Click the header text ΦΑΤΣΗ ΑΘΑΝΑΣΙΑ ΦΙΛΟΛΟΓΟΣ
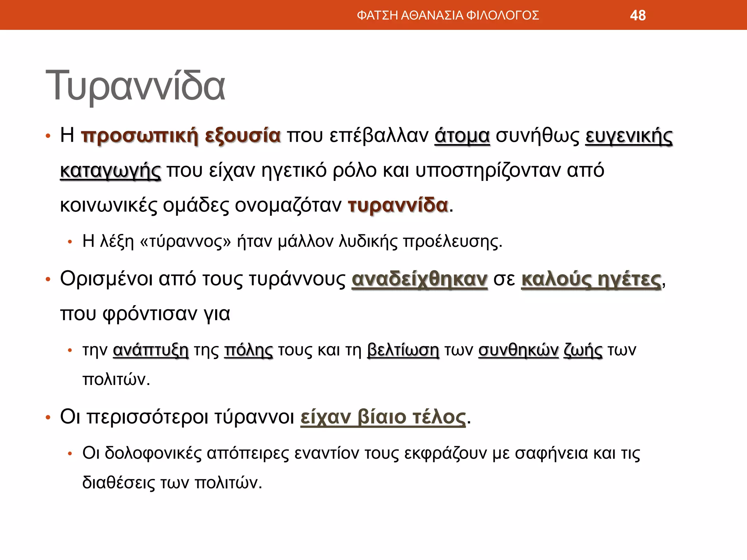747x560 pixels. pyautogui.click(x=448, y=15)
